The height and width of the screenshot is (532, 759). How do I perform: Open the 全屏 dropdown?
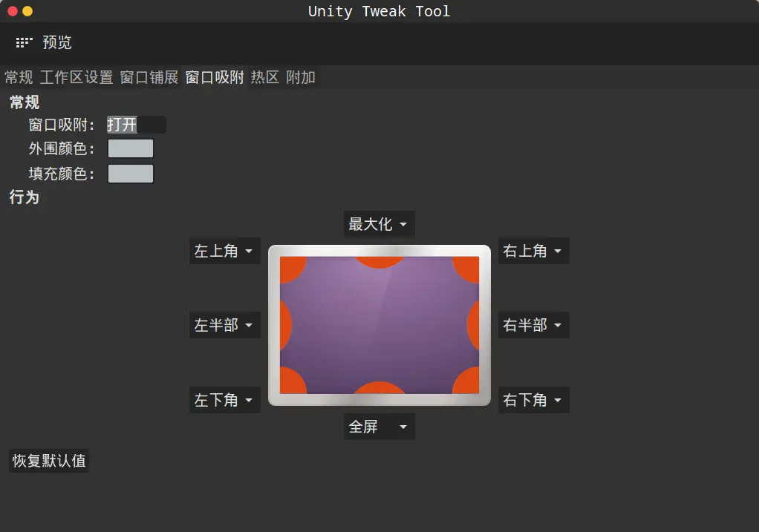pyautogui.click(x=379, y=426)
